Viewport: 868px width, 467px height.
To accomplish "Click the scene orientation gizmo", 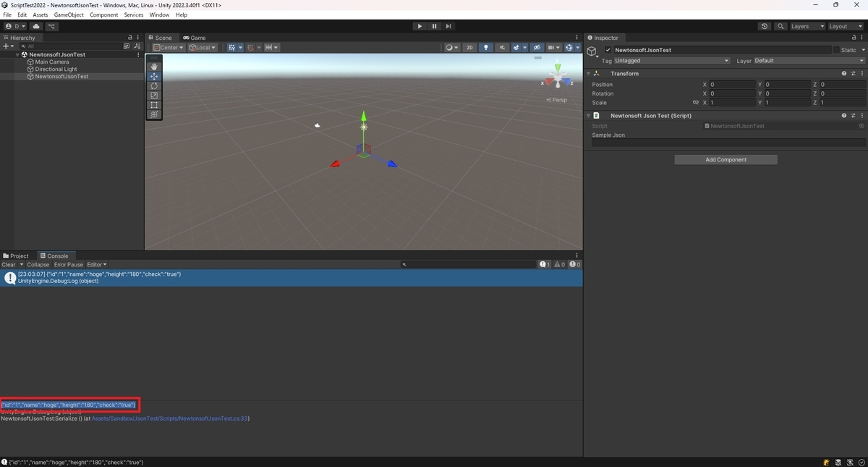I will pyautogui.click(x=557, y=76).
